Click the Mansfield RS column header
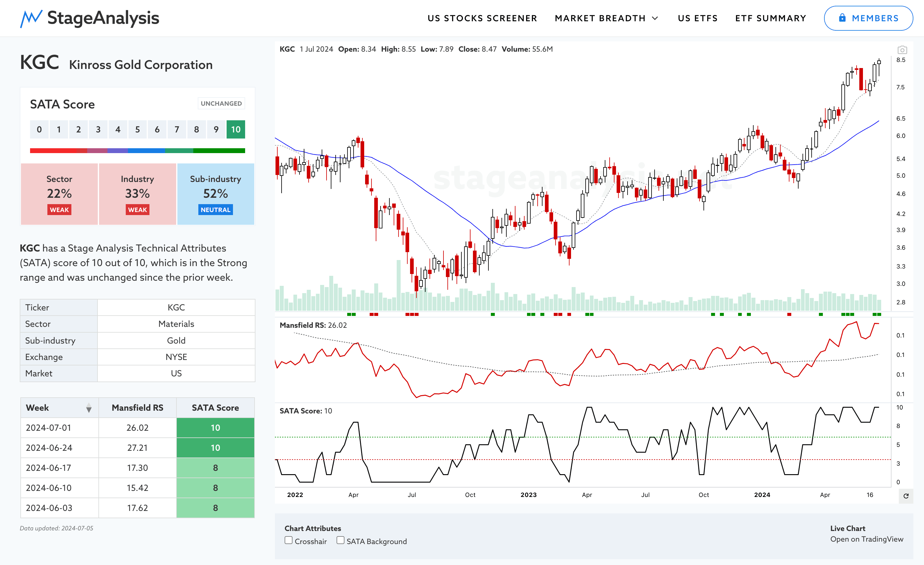 [137, 408]
